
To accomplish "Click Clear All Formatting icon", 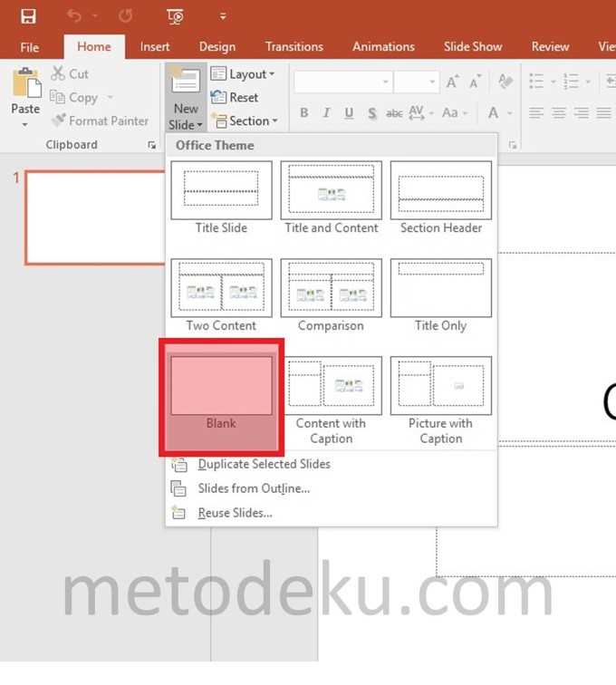I will pyautogui.click(x=505, y=82).
